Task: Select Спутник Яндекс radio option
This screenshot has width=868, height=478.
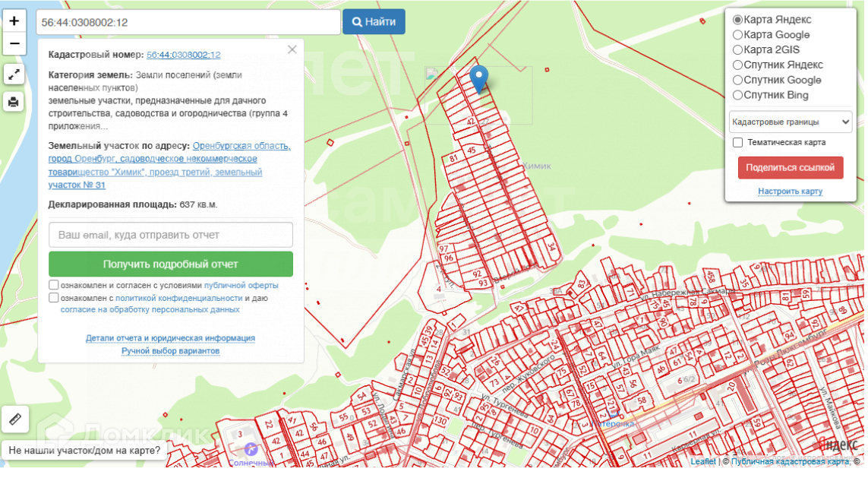Action: point(737,65)
